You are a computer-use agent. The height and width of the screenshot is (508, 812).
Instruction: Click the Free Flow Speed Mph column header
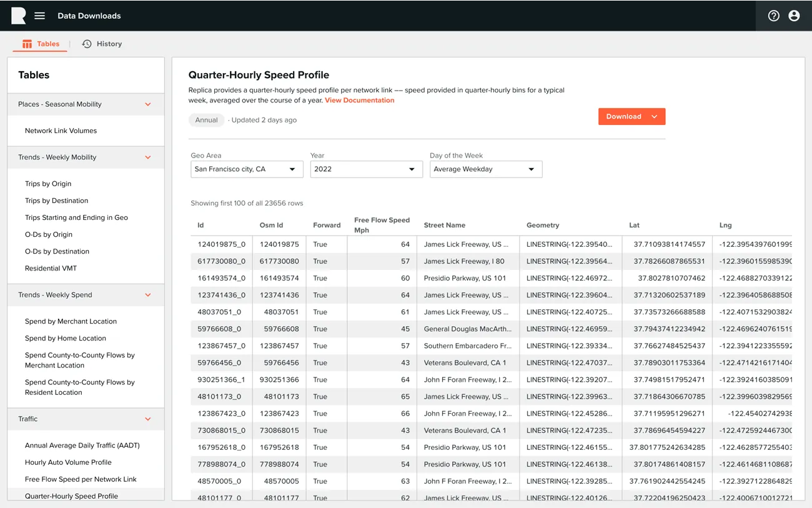(x=382, y=225)
